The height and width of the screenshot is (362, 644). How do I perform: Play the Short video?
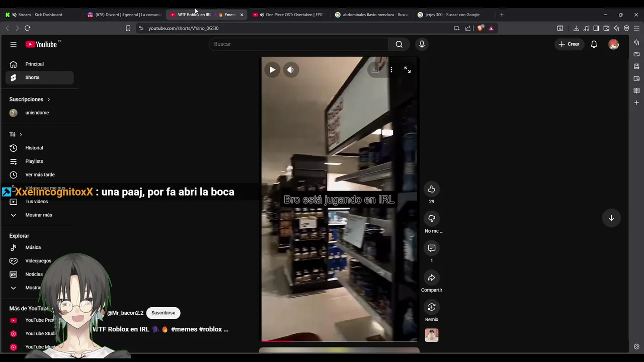coord(272,70)
